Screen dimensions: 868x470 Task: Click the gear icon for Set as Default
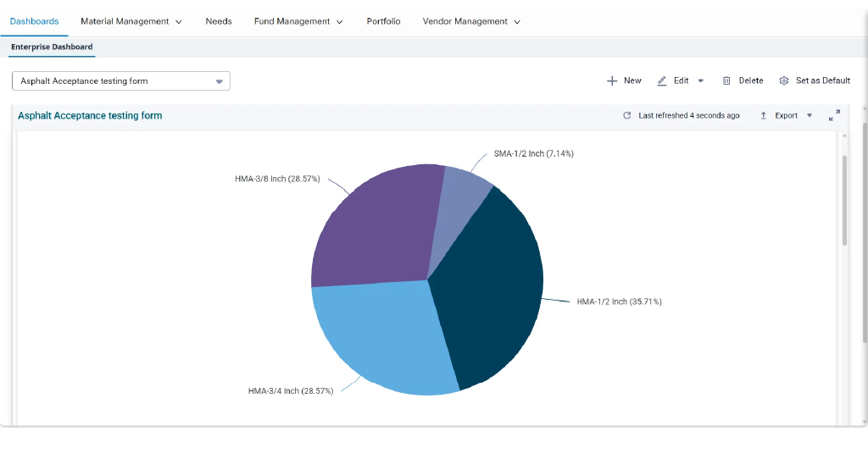(784, 80)
